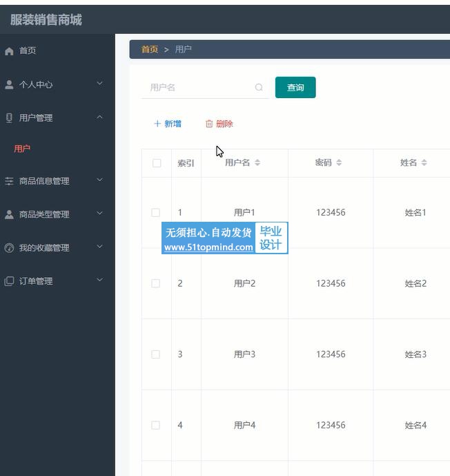
Task: Open the 商品信息管理 menu label
Action: click(44, 181)
